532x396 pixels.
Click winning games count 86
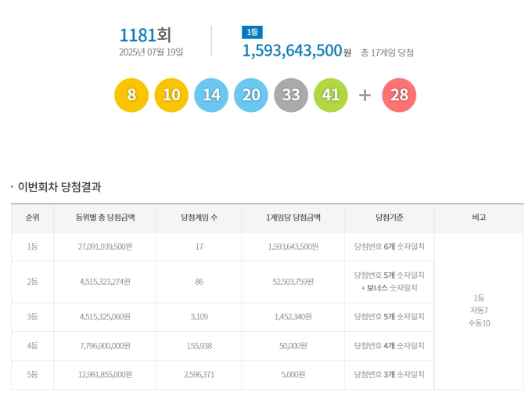pos(199,282)
